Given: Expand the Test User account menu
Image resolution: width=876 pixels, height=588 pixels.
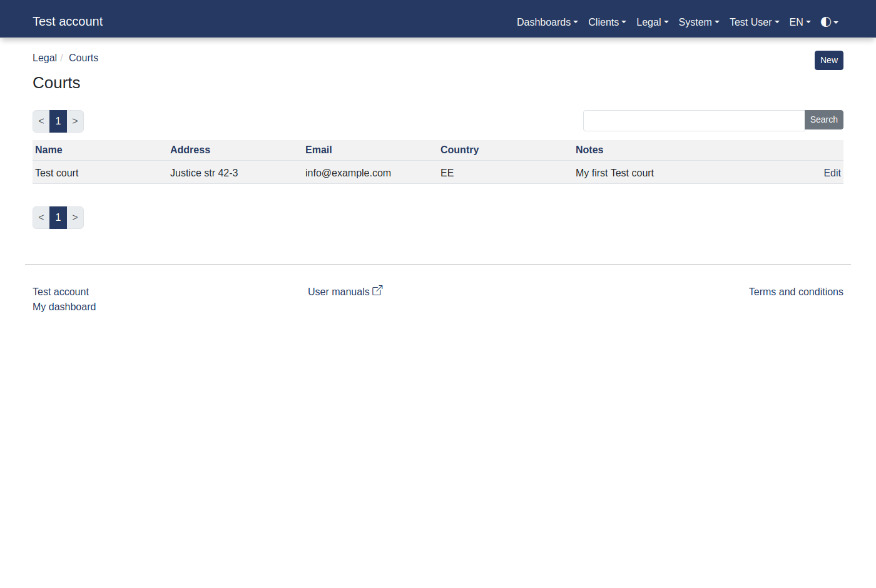Looking at the screenshot, I should (753, 23).
